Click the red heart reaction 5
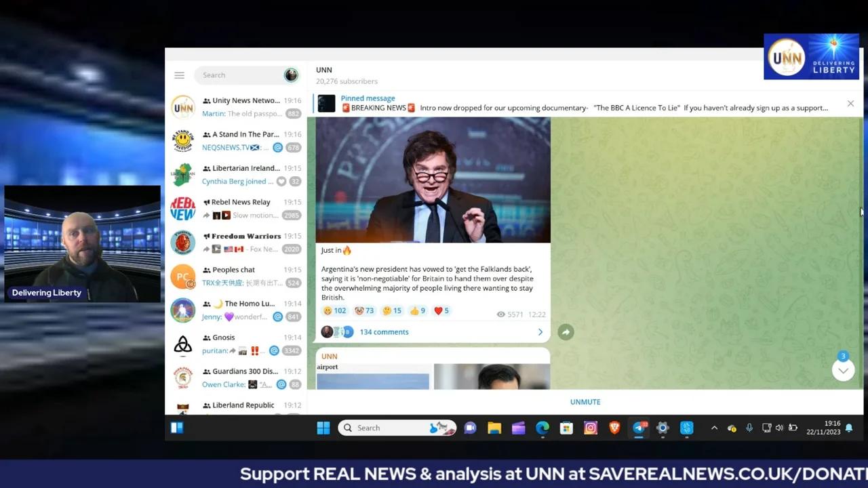 441,310
